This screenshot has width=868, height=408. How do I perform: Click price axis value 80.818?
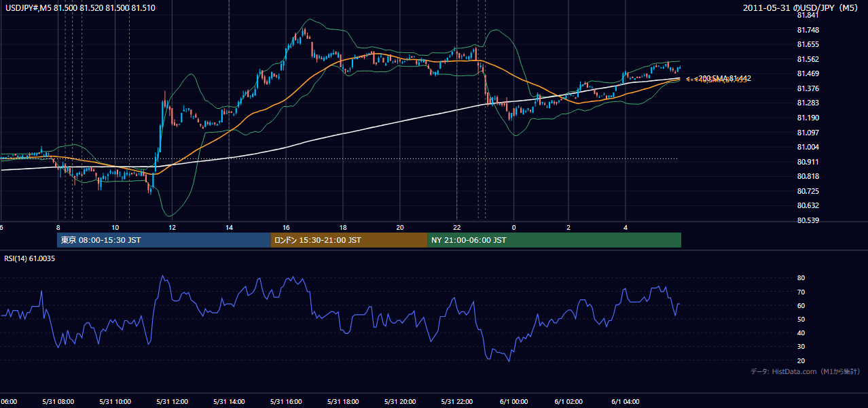click(807, 176)
